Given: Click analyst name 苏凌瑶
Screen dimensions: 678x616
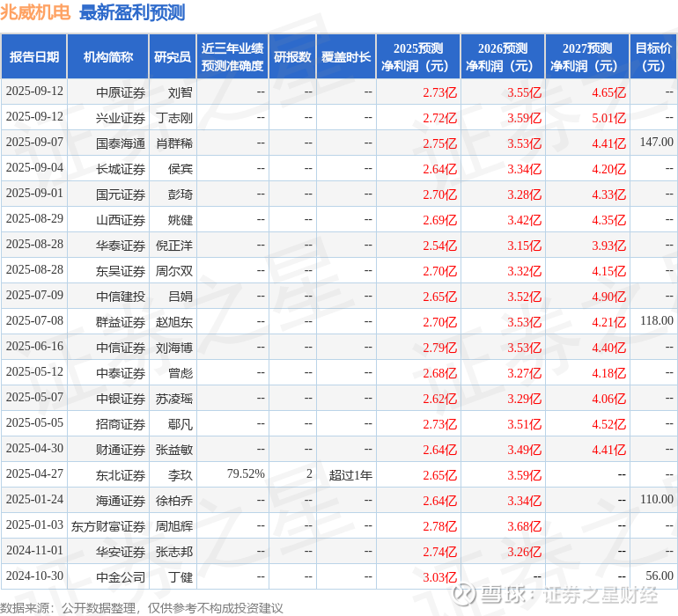Looking at the screenshot, I should click(x=174, y=399).
